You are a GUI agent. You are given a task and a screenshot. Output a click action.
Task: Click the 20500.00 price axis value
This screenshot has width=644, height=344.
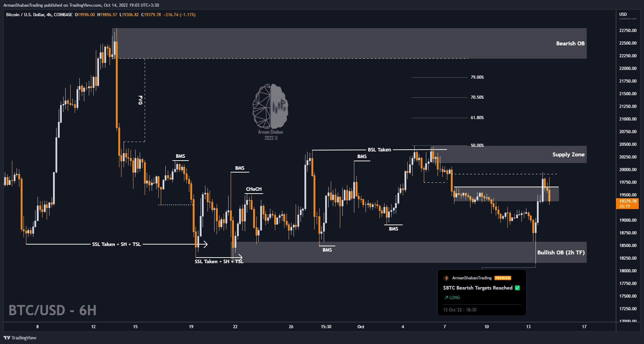click(628, 144)
